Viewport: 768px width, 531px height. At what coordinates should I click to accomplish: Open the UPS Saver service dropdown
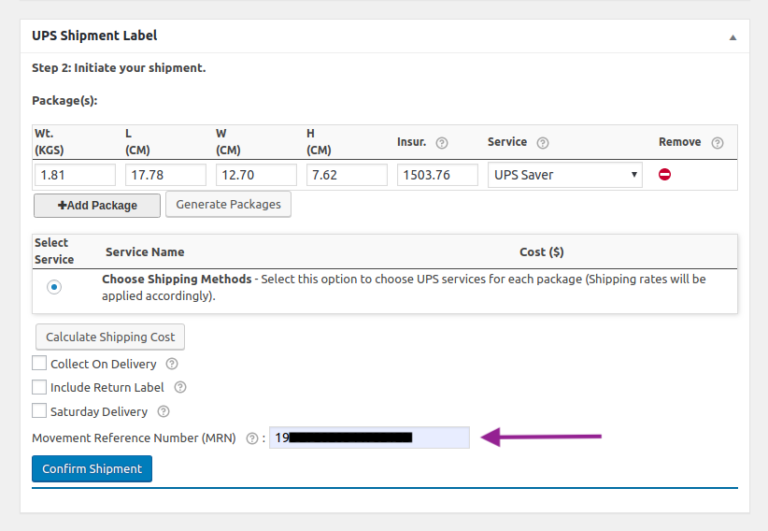point(565,175)
